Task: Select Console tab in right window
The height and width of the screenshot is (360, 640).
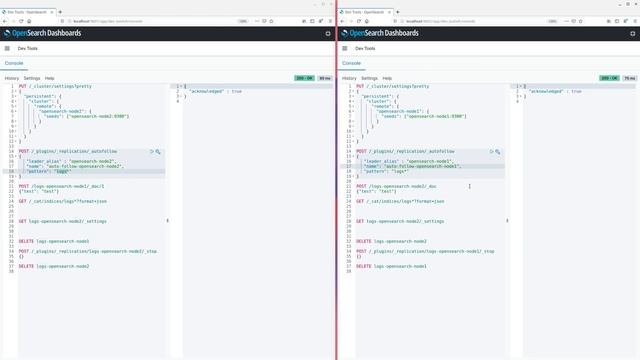Action: point(351,63)
